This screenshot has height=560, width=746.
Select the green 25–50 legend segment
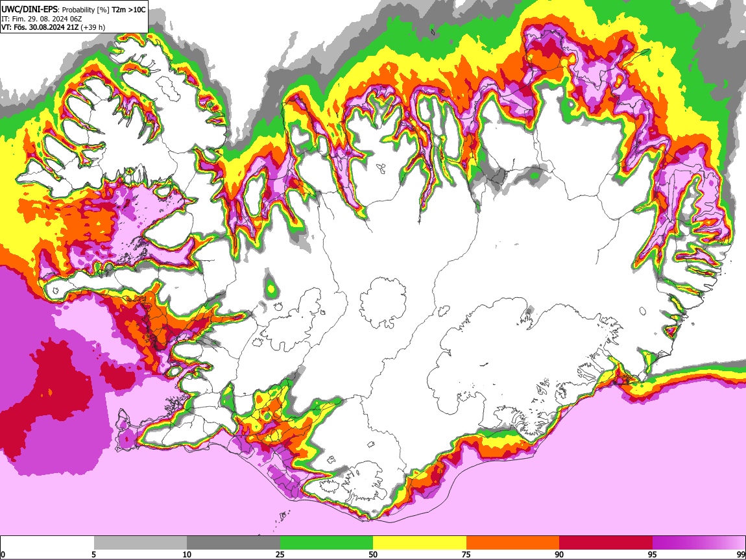click(x=326, y=543)
